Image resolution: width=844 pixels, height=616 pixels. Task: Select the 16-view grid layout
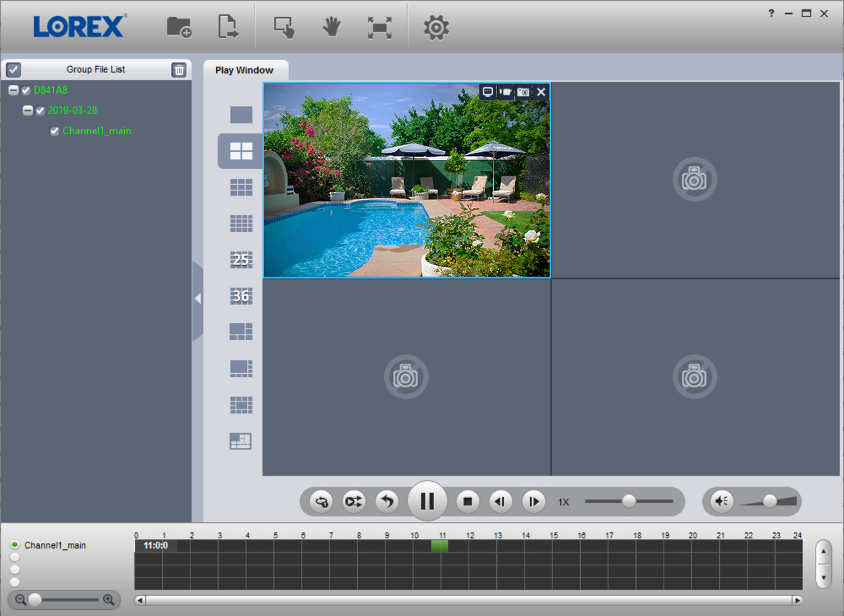[241, 223]
